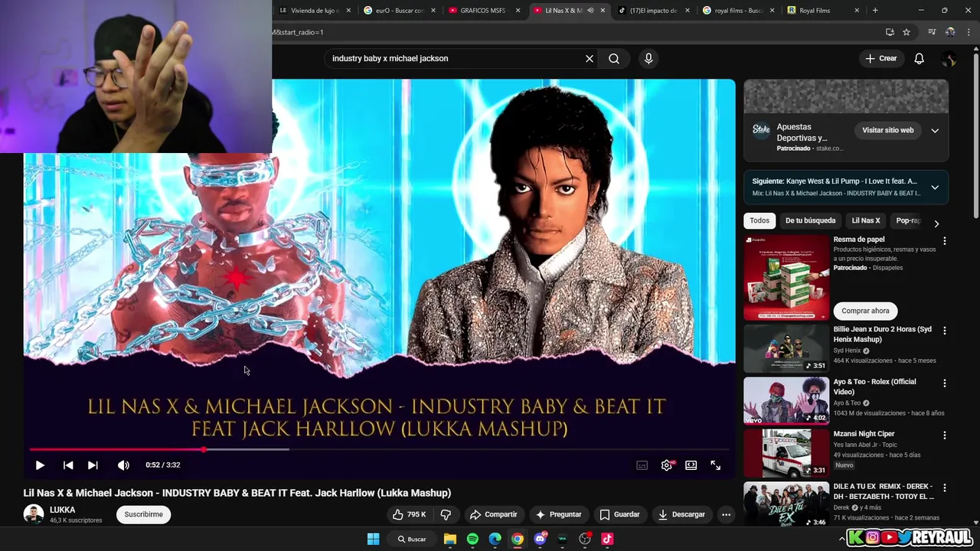Open Discord from the taskbar
The width and height of the screenshot is (980, 551).
point(541,539)
